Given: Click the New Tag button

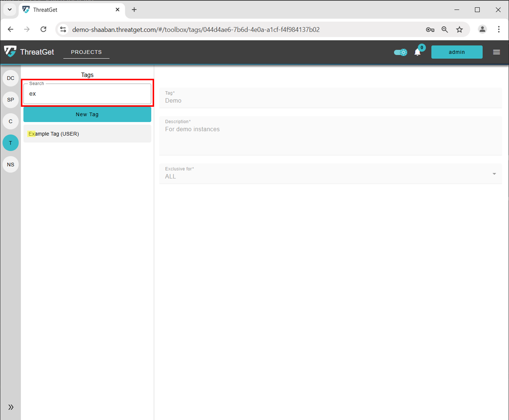Looking at the screenshot, I should click(x=87, y=115).
